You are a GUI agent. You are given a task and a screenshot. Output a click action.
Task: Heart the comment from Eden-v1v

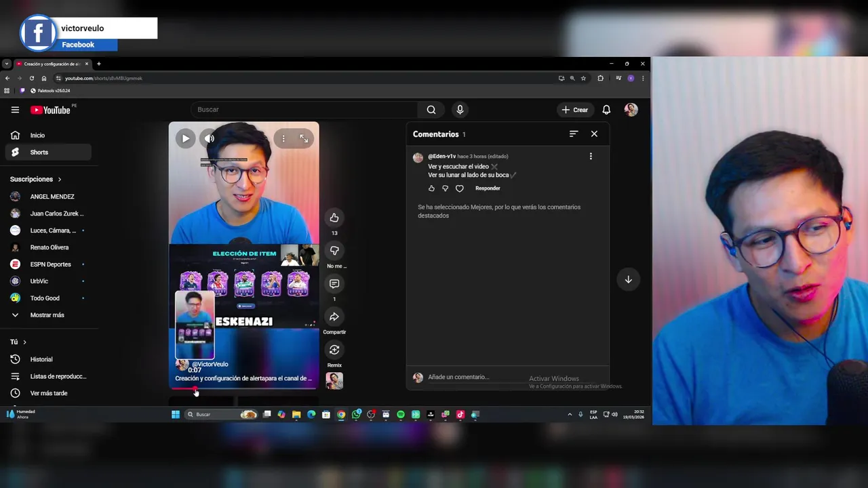(x=459, y=188)
